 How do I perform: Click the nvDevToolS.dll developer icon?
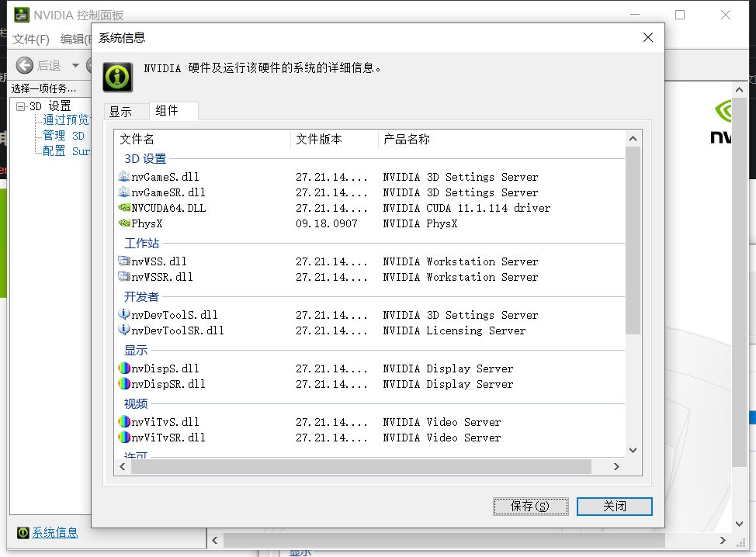[x=124, y=315]
